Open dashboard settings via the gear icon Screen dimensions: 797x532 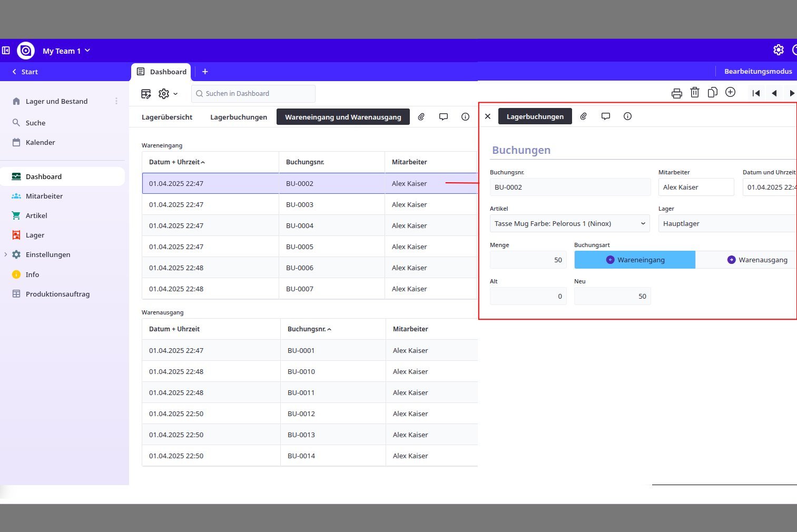[x=163, y=93]
